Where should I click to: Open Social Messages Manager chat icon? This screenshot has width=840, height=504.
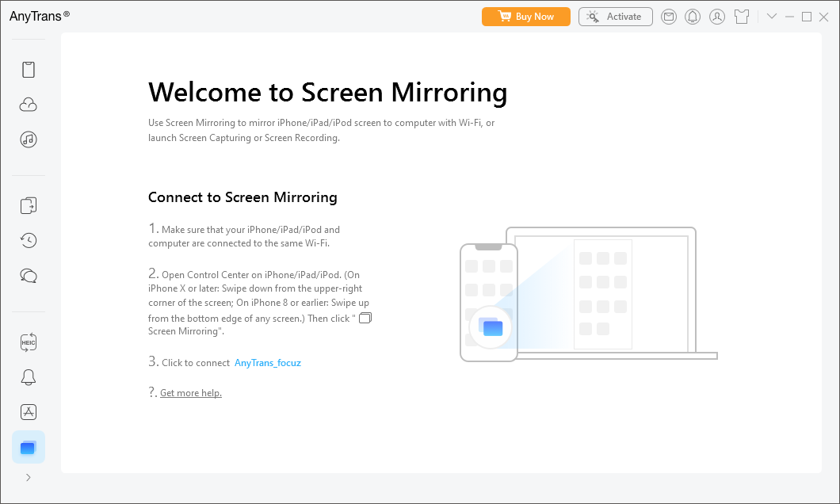pos(29,276)
